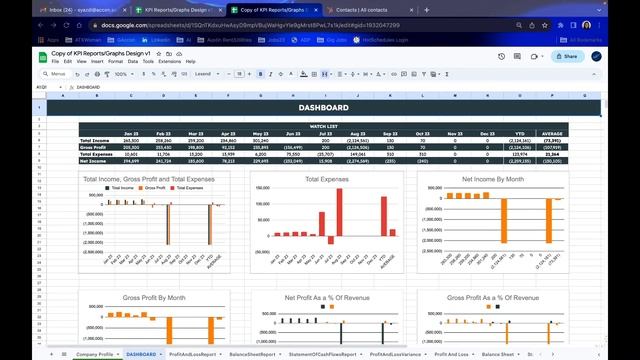This screenshot has width=640, height=360.
Task: Open the text rotation dropdown
Action: tap(380, 74)
